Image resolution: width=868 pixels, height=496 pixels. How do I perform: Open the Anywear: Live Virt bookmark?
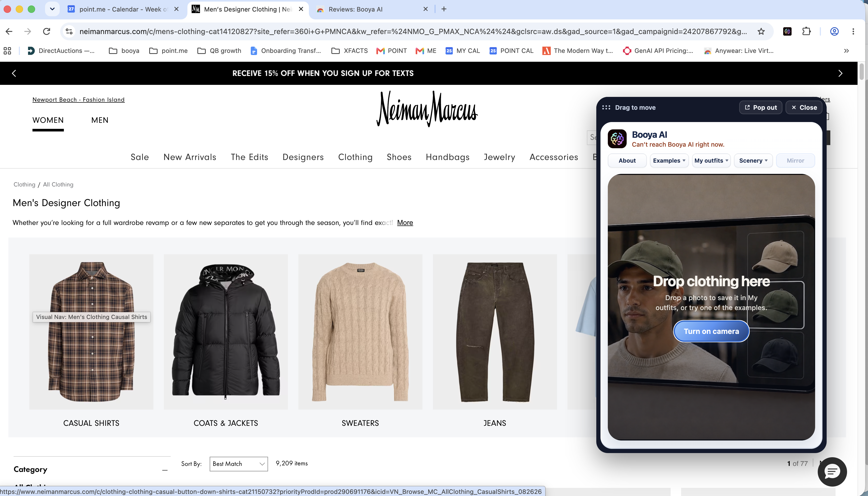[x=739, y=51]
